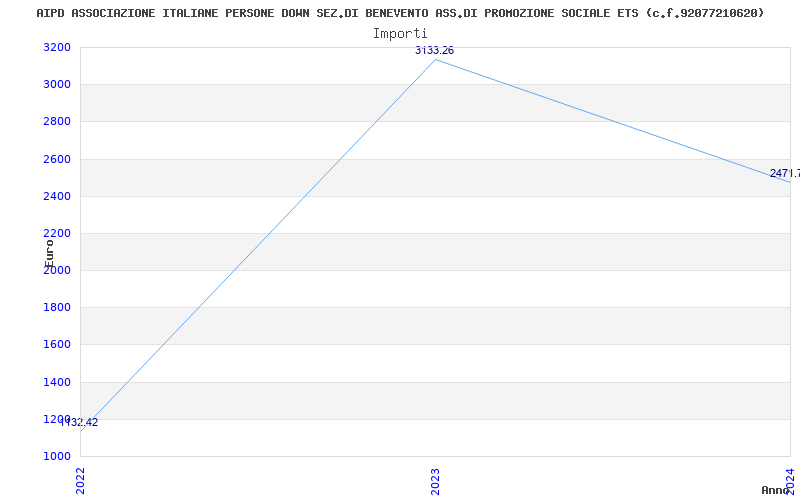Select the 2023 x-axis label

click(x=435, y=481)
